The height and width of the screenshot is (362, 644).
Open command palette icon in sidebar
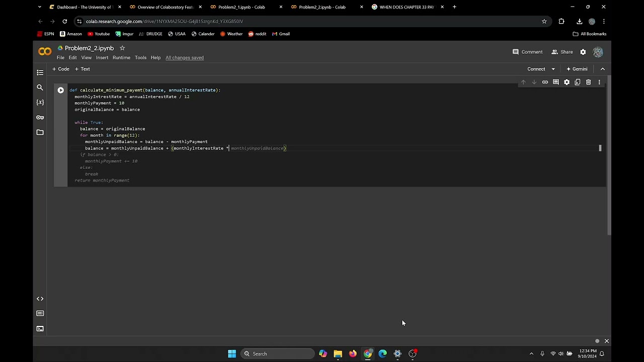[x=40, y=313]
